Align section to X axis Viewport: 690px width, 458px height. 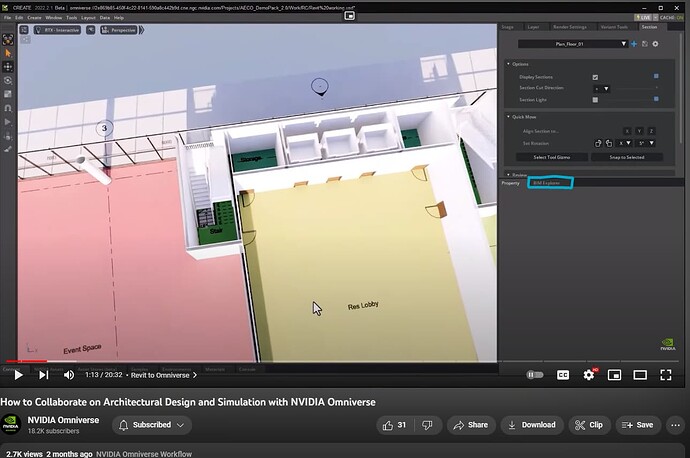(628, 131)
